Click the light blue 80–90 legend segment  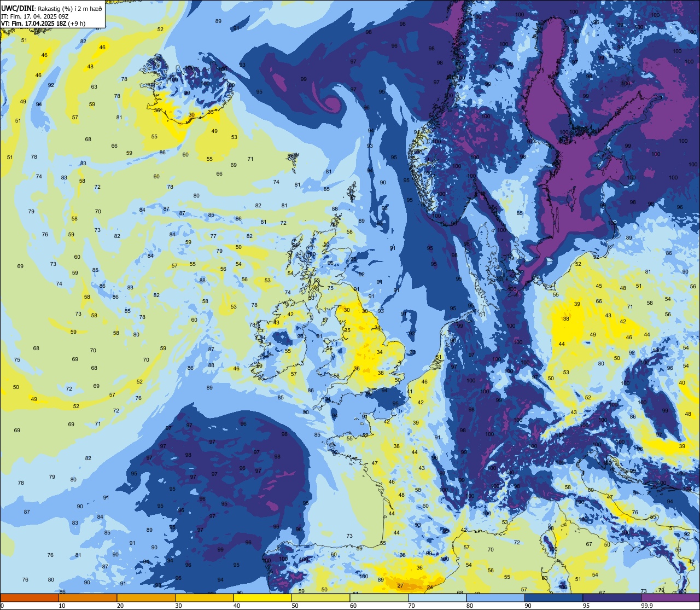coord(495,597)
